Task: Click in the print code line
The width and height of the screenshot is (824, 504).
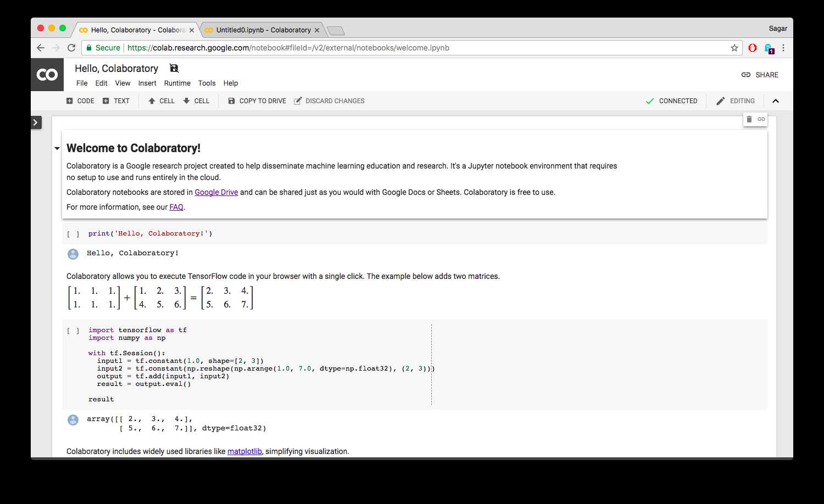Action: coord(150,233)
